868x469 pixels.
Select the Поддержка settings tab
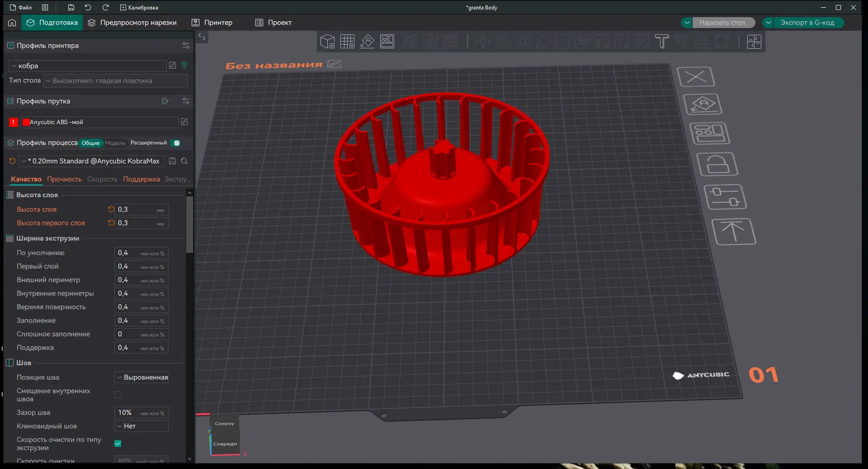click(x=141, y=179)
